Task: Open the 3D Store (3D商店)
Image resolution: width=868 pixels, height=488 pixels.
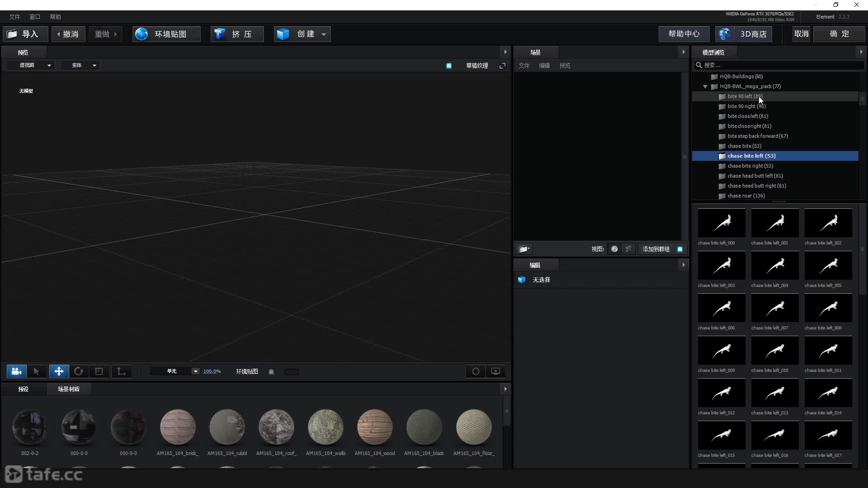Action: [744, 34]
